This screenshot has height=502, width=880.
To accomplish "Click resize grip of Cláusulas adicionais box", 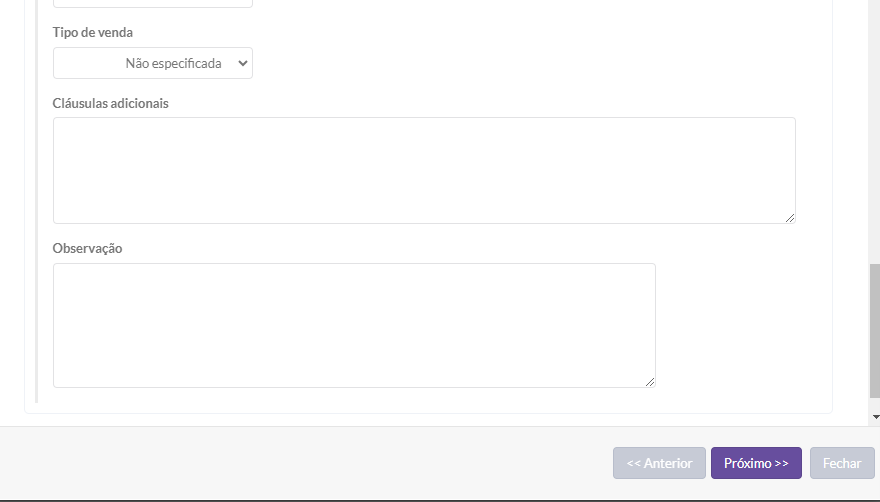I will click(790, 217).
